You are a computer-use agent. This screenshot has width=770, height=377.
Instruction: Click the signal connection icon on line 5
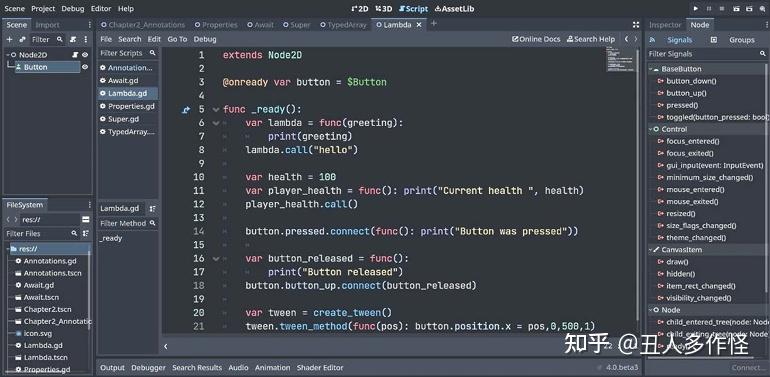[x=186, y=109]
